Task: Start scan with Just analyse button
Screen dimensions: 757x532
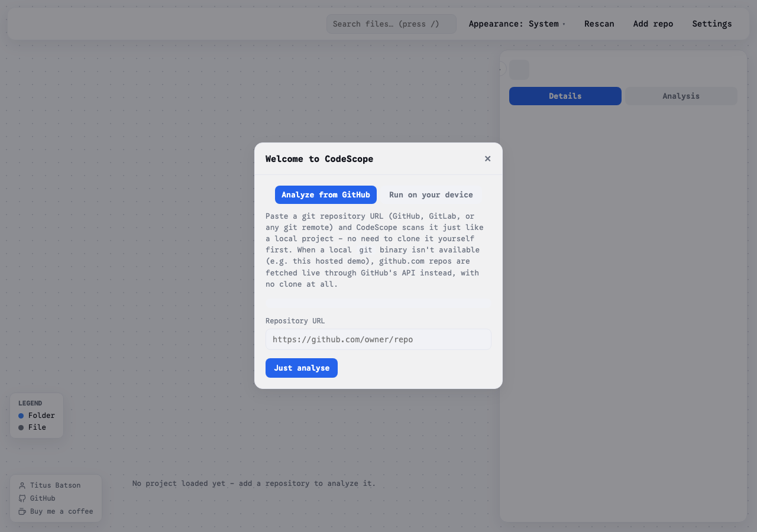Action: [302, 368]
